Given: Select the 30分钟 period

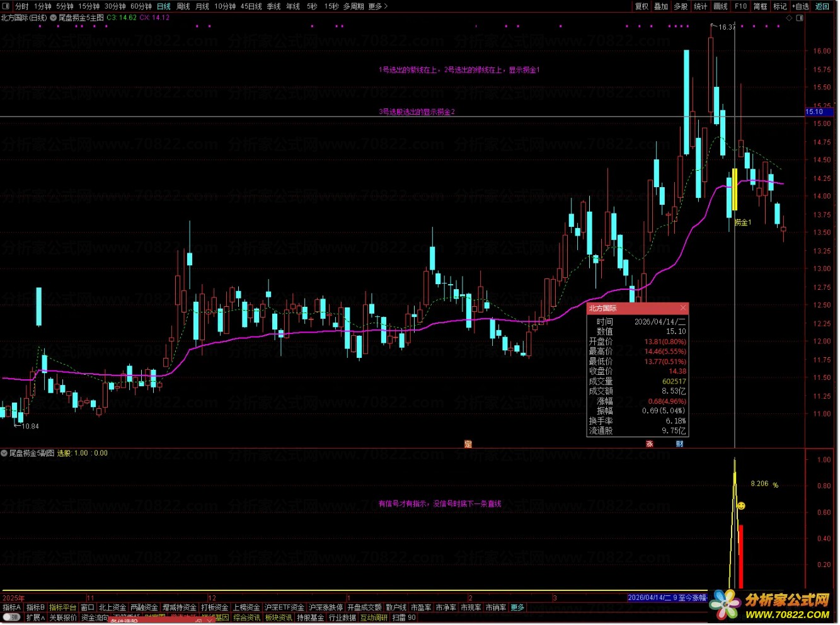Looking at the screenshot, I should [x=115, y=6].
